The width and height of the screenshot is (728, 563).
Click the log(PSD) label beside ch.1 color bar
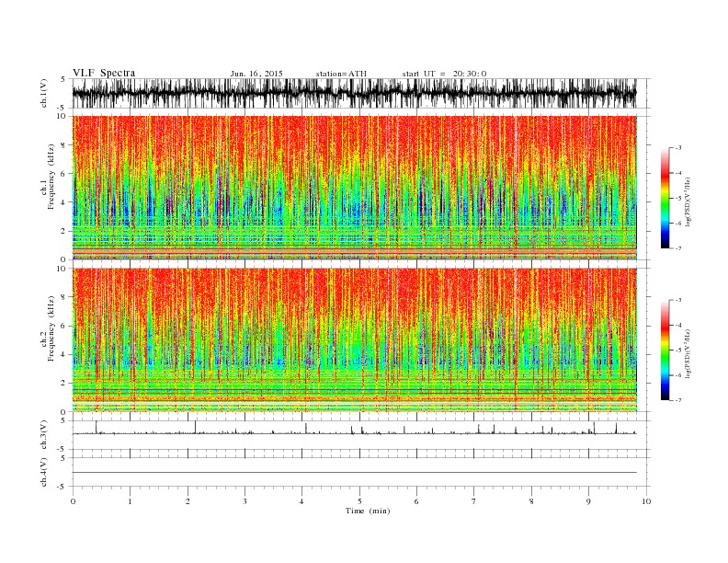(x=688, y=202)
